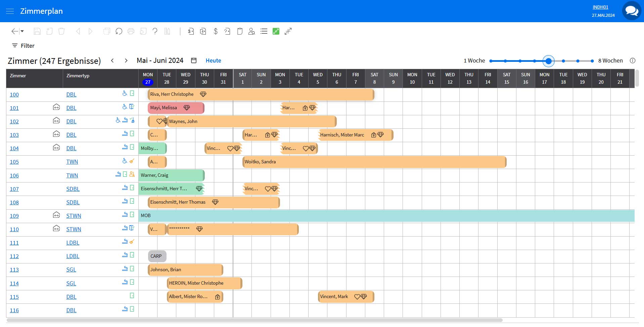The image size is (644, 327).
Task: Open the back arrow dropdown
Action: click(17, 31)
